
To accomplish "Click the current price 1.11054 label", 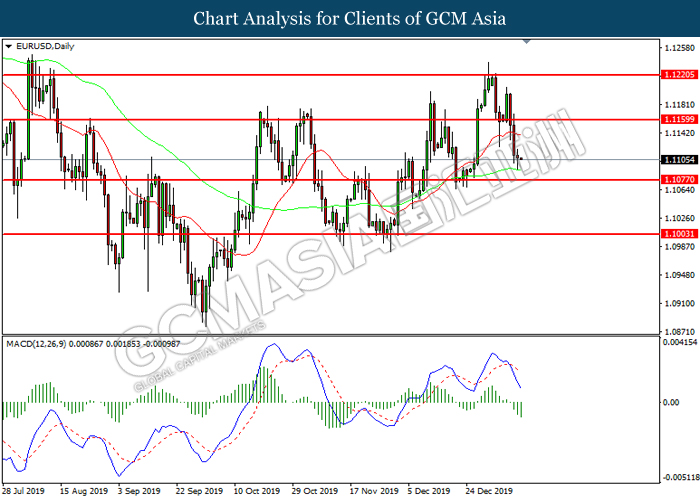I will [x=679, y=159].
